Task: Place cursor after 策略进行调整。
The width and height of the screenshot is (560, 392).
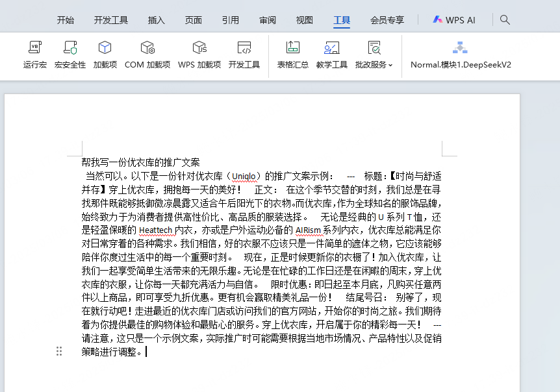Action: (x=145, y=352)
